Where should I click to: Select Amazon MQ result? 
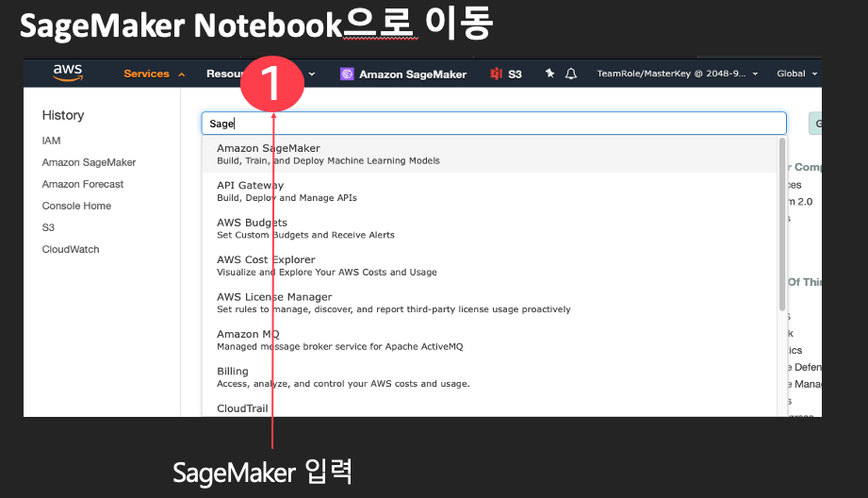pyautogui.click(x=489, y=340)
